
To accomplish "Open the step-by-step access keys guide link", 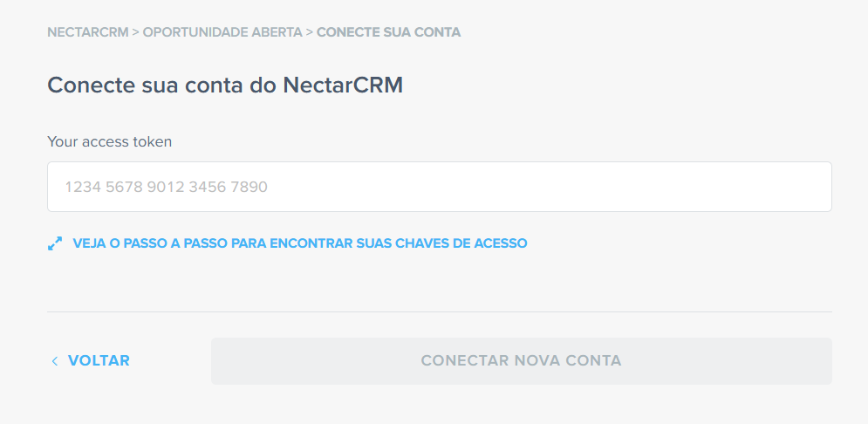I will 299,243.
